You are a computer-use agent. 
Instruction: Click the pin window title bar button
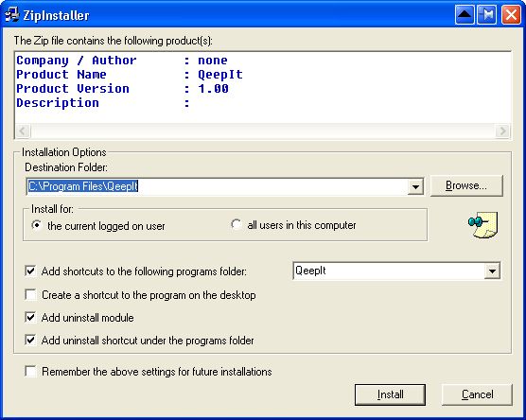pyautogui.click(x=487, y=15)
